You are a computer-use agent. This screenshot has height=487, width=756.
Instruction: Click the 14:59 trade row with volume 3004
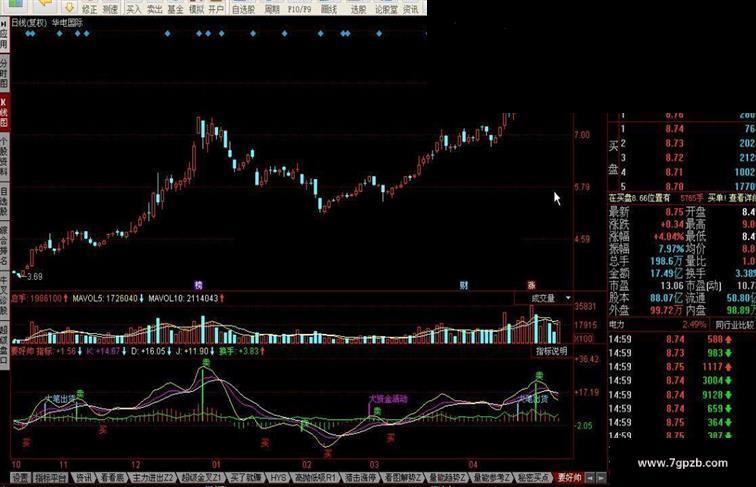point(681,380)
